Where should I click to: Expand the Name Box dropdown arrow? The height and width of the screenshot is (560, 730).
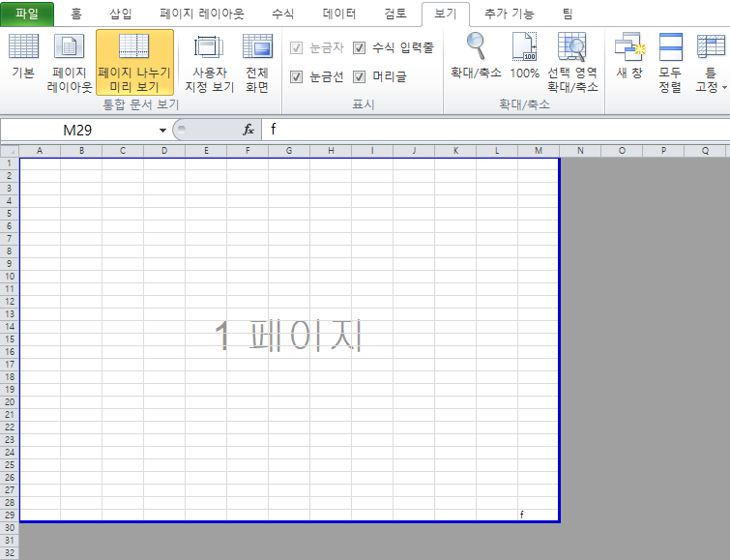[162, 130]
